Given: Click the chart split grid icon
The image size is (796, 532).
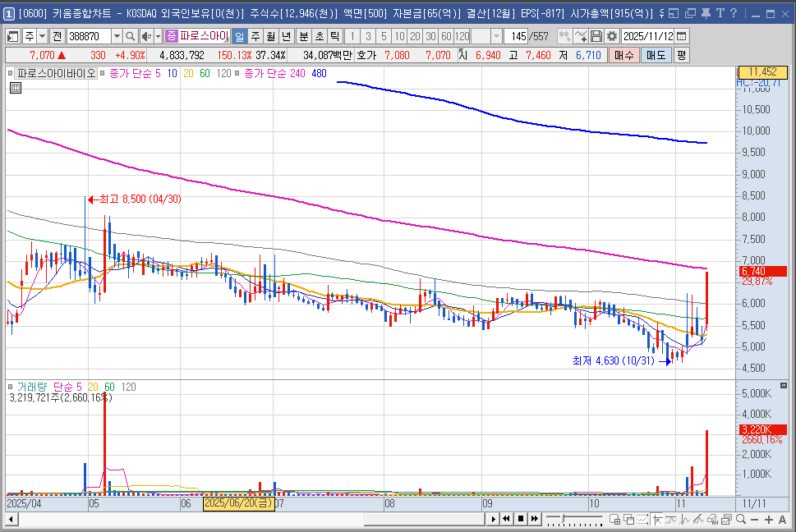Looking at the screenshot, I should point(614,519).
